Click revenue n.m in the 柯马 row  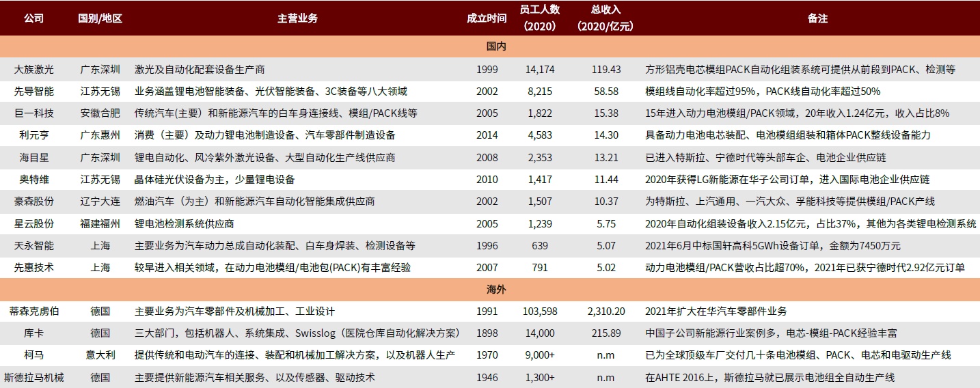coord(605,355)
